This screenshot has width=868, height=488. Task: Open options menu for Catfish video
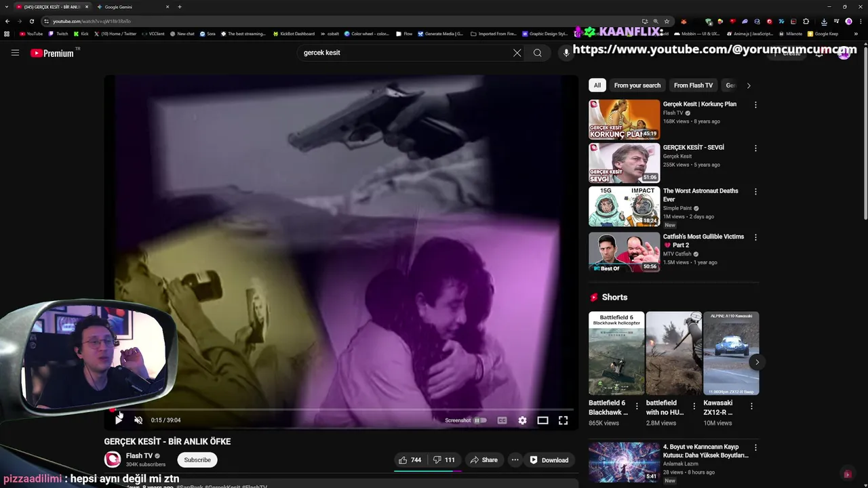coord(755,238)
